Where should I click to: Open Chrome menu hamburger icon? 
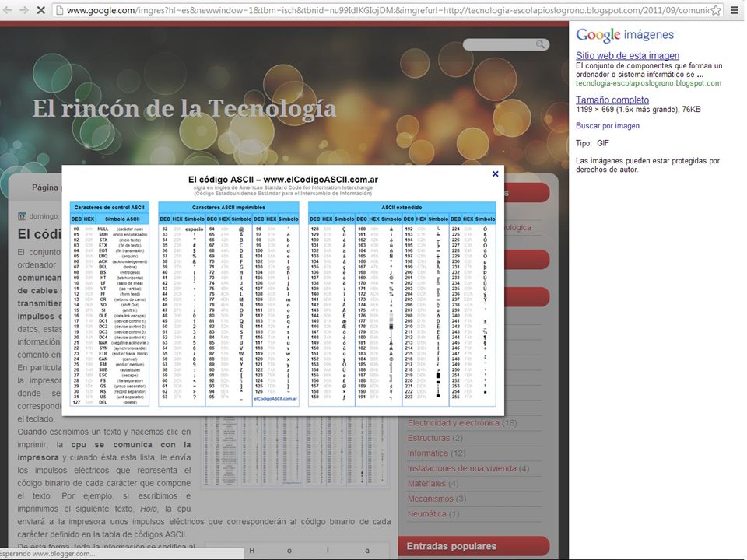[x=735, y=10]
